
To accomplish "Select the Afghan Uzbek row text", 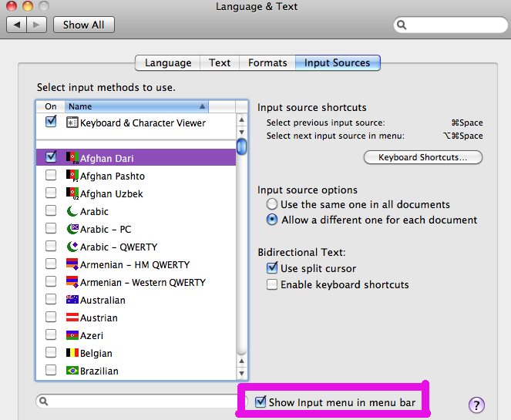I will 112,194.
